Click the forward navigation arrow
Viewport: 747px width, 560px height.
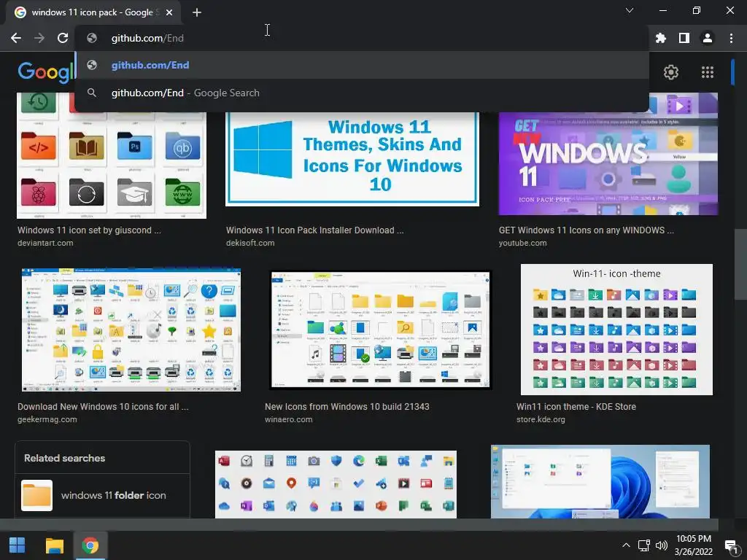click(x=39, y=38)
